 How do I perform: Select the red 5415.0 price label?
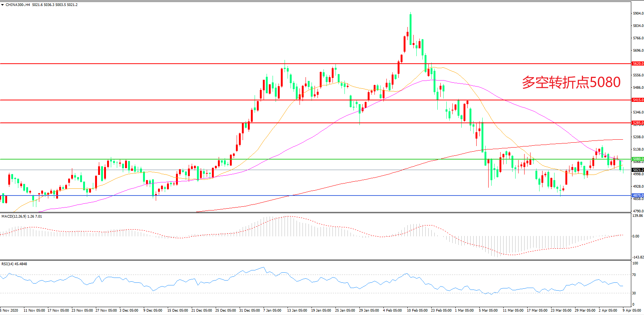click(638, 100)
